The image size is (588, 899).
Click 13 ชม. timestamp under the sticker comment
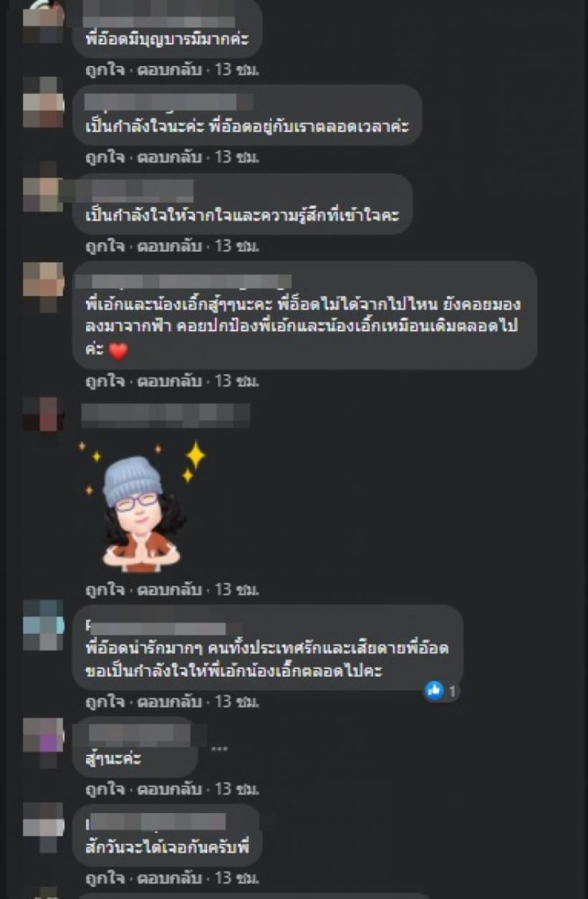tap(237, 589)
